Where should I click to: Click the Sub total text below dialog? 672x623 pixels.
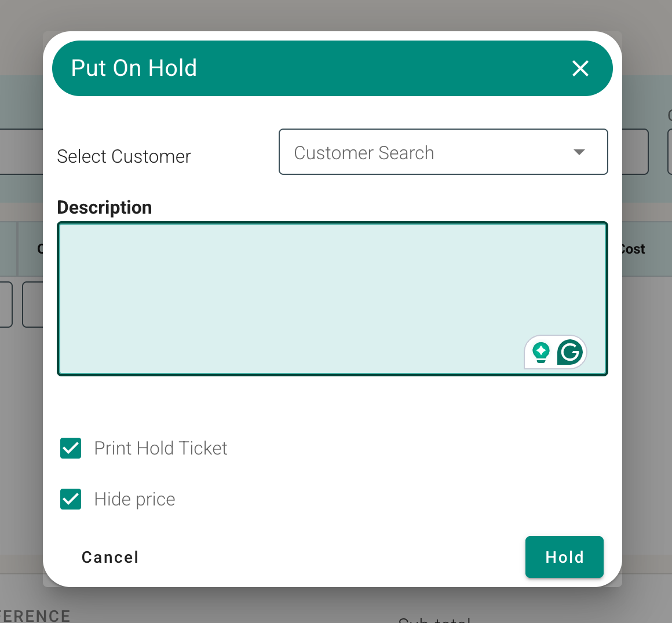[x=434, y=620]
